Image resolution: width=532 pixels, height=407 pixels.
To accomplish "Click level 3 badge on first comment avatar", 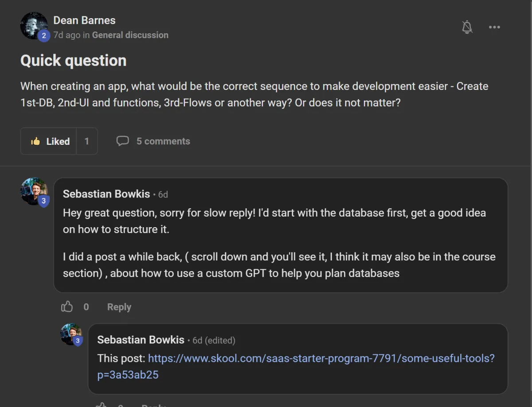I will (x=43, y=201).
